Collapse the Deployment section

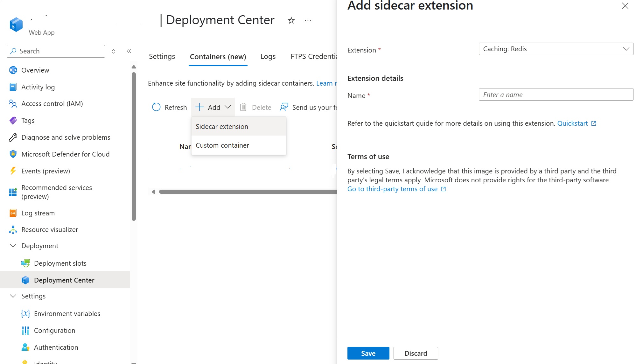pos(13,246)
